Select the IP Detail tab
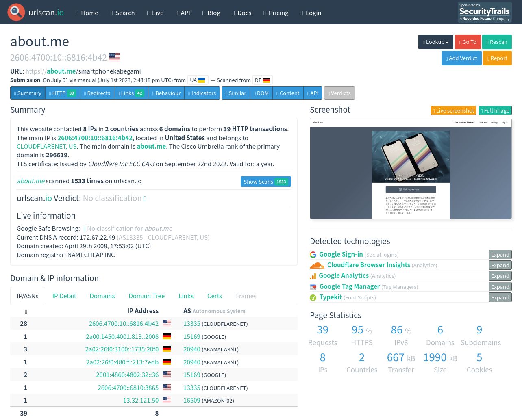Viewport: 522px width, 420px height. 64,296
